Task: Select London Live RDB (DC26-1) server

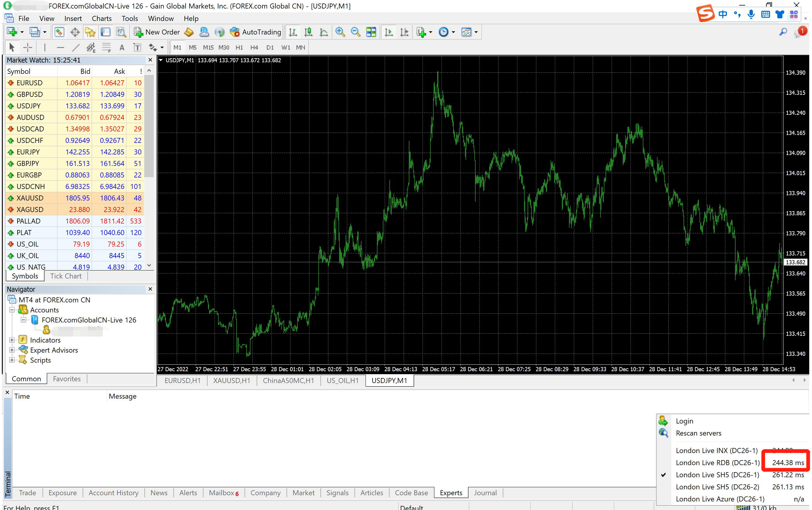Action: pos(733,462)
